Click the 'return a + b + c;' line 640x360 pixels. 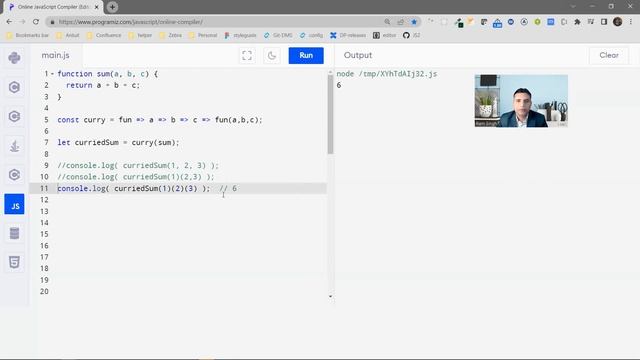pyautogui.click(x=103, y=85)
